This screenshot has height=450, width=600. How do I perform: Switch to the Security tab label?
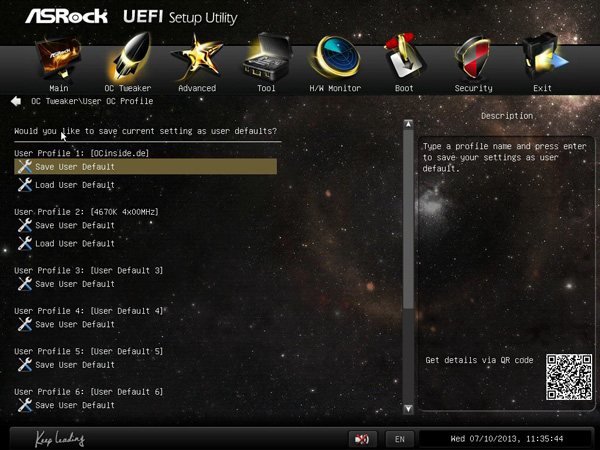[x=473, y=88]
